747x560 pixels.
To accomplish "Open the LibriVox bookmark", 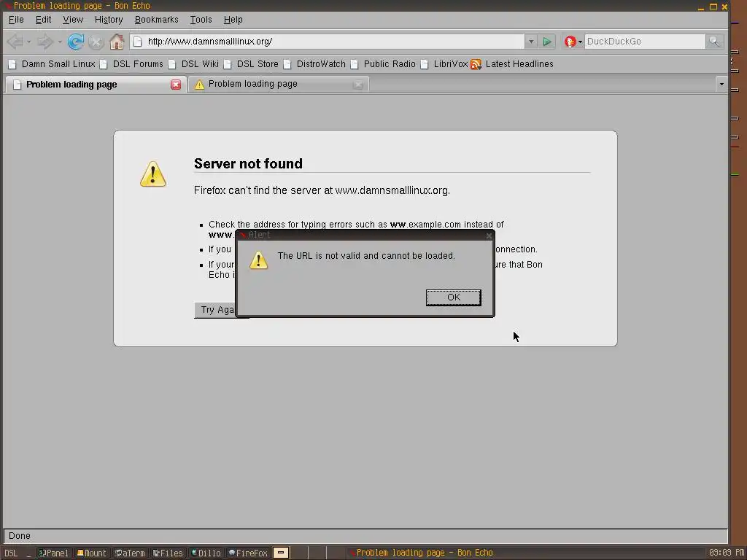I will (x=444, y=64).
